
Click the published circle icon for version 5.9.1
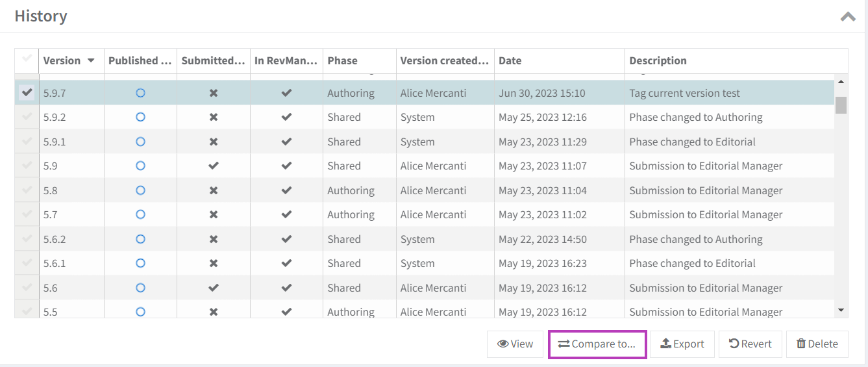click(140, 142)
